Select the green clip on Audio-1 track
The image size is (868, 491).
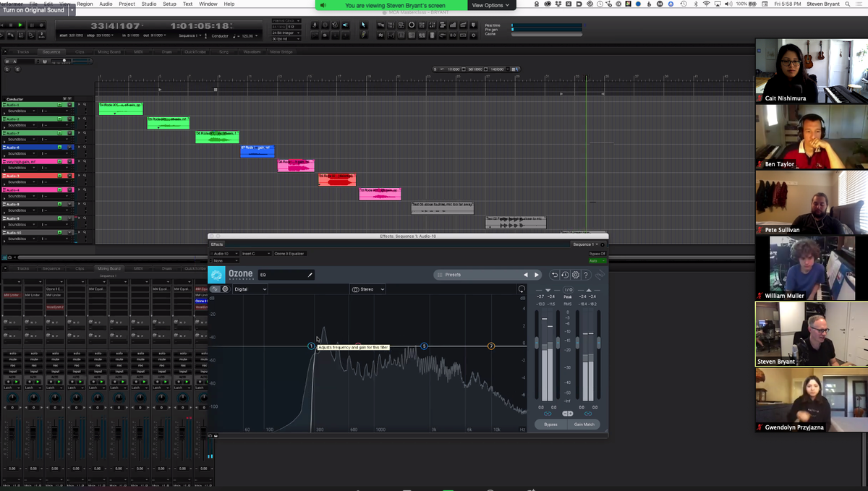tap(121, 108)
